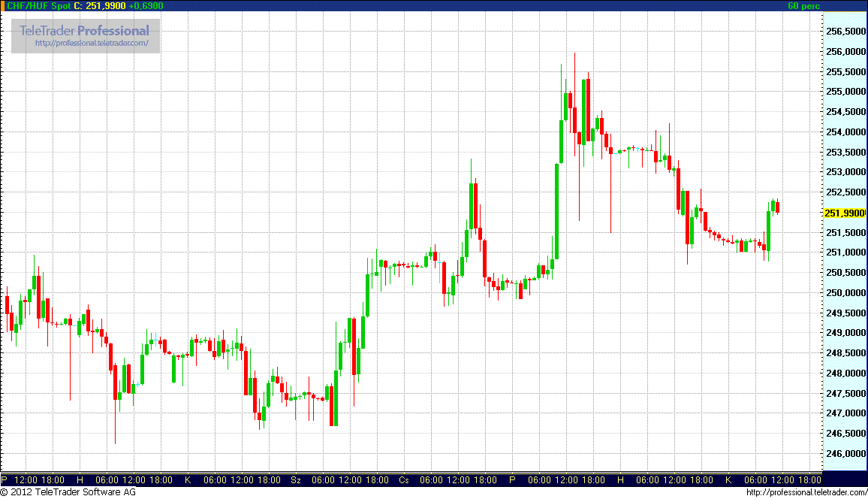868x499 pixels.
Task: Click the Sz day marker on time axis
Action: (296, 480)
